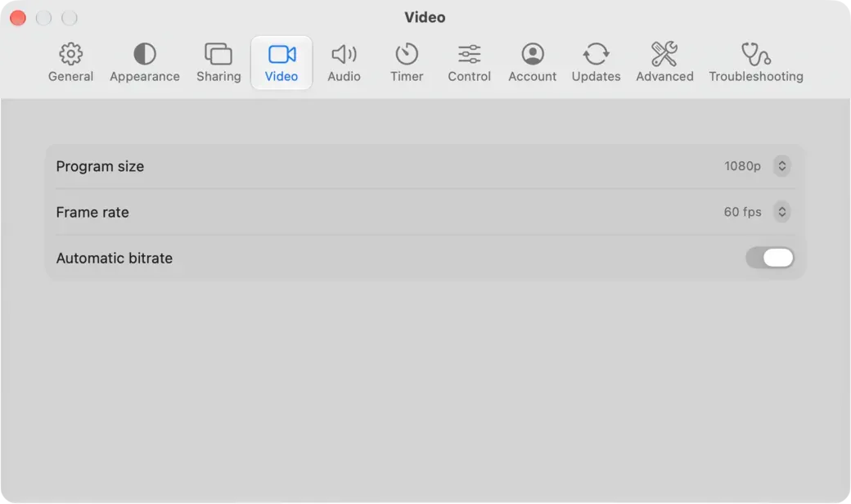Go to the Audio speaker pane
Viewport: 851px width, 504px height.
point(344,63)
